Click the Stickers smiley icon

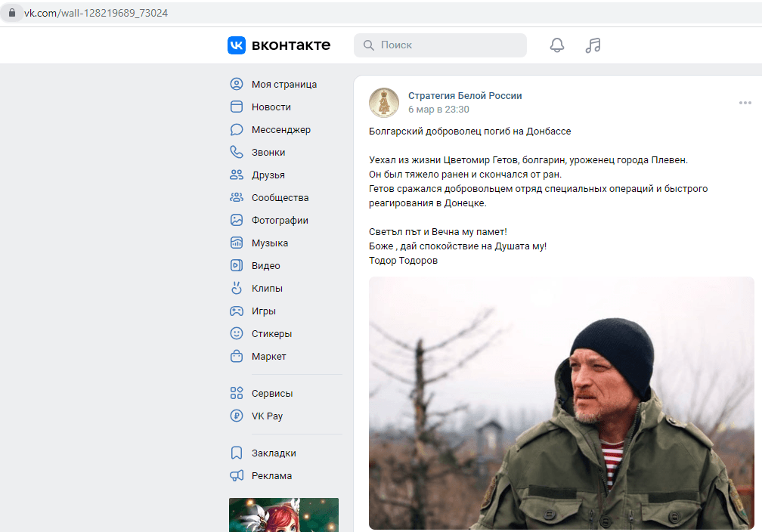(237, 334)
